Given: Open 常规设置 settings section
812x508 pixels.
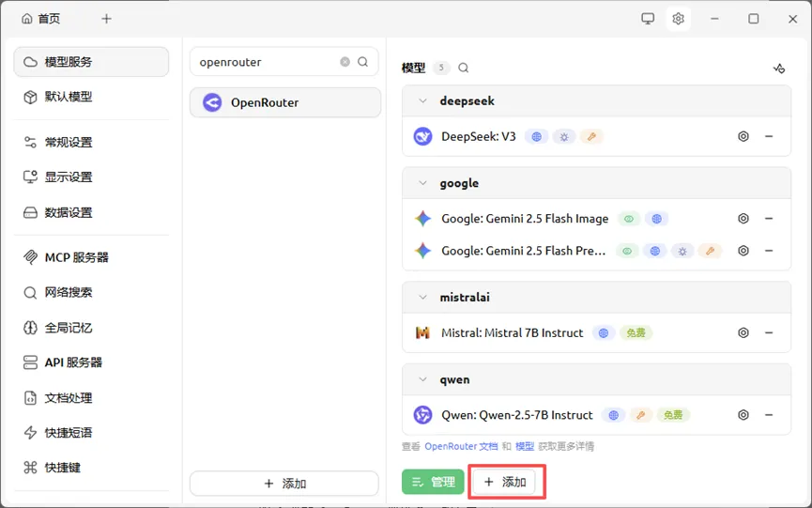Looking at the screenshot, I should click(91, 142).
